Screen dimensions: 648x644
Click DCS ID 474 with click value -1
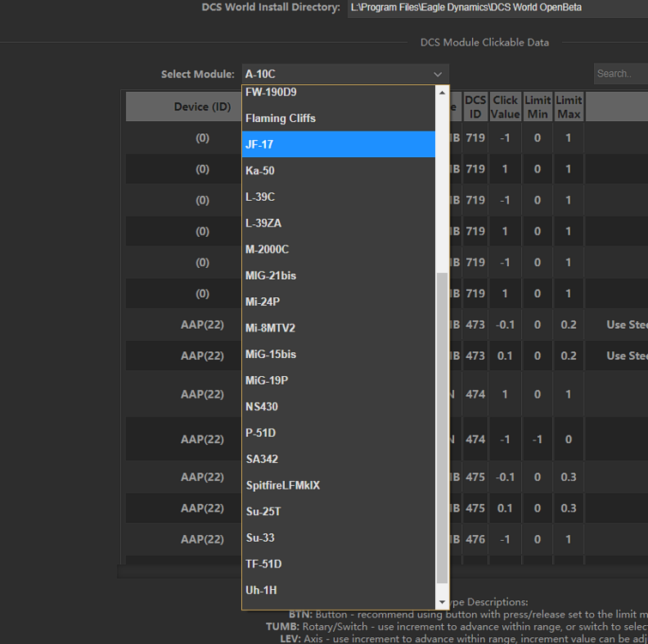pos(475,439)
